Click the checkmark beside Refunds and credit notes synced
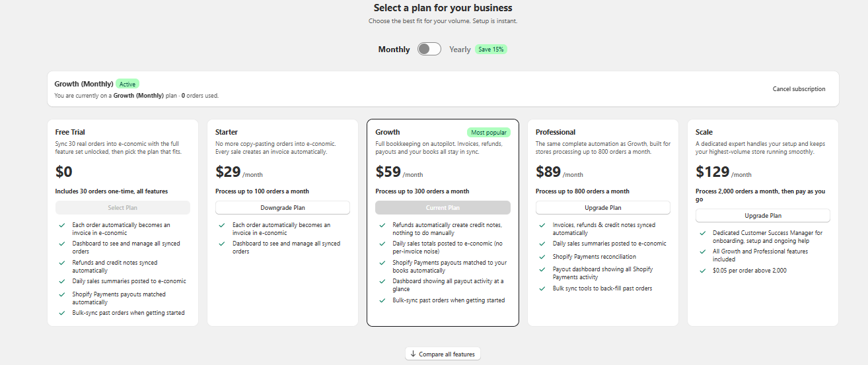Viewport: 868px width, 365px height. point(62,263)
